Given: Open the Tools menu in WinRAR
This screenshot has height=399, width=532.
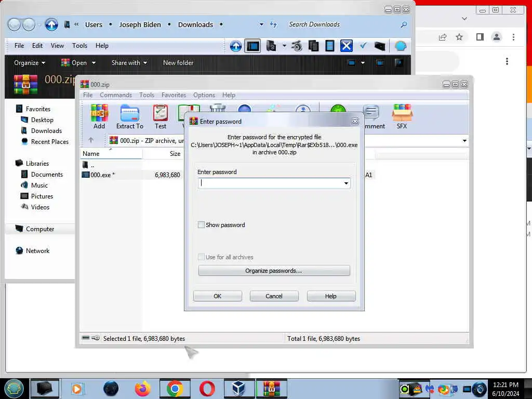Looking at the screenshot, I should click(147, 95).
